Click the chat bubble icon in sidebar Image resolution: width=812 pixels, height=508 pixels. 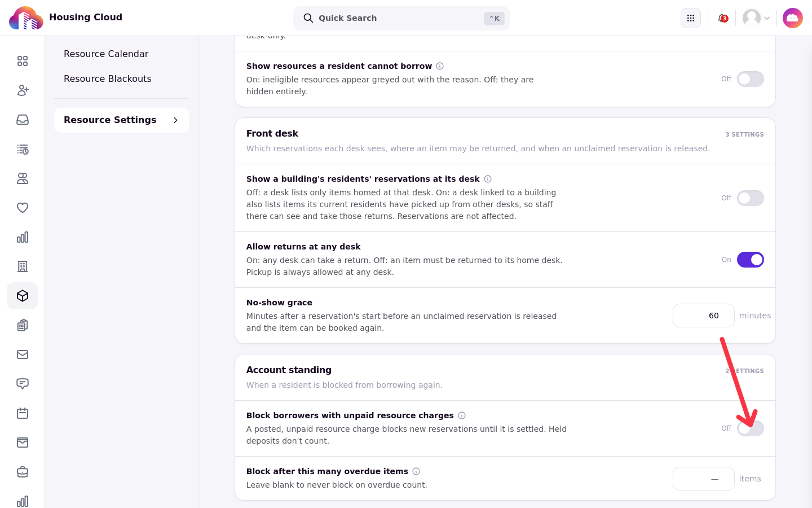(23, 384)
